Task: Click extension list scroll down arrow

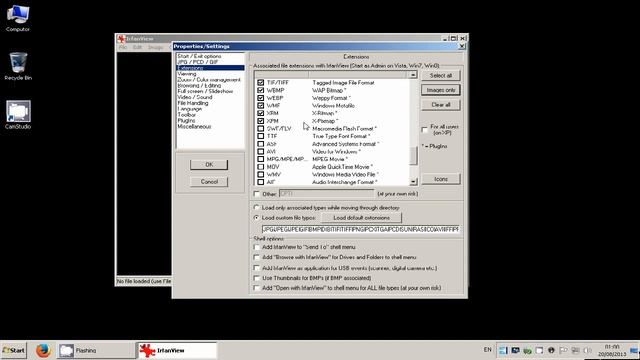Action: [x=413, y=182]
